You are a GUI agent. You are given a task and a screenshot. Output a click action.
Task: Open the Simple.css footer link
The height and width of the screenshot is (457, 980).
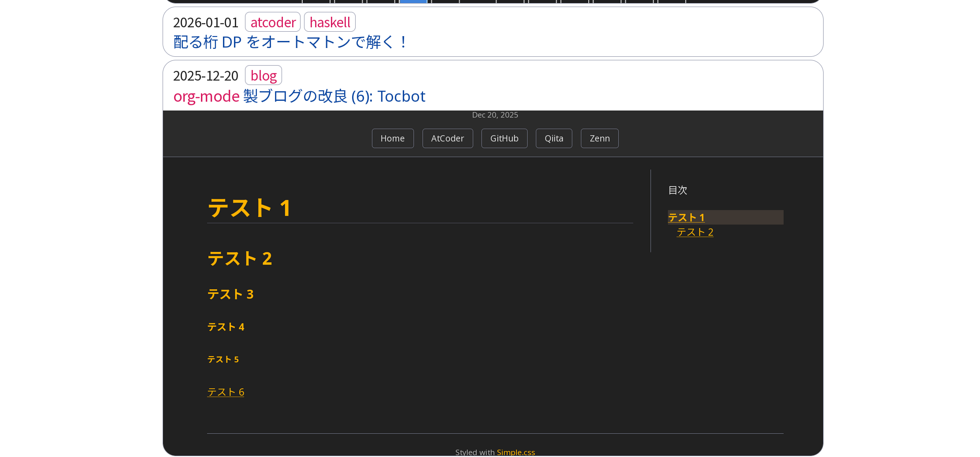click(516, 452)
